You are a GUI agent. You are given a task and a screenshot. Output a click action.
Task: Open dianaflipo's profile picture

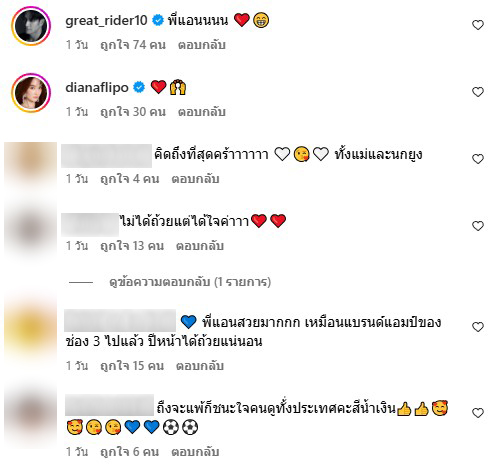(x=31, y=93)
